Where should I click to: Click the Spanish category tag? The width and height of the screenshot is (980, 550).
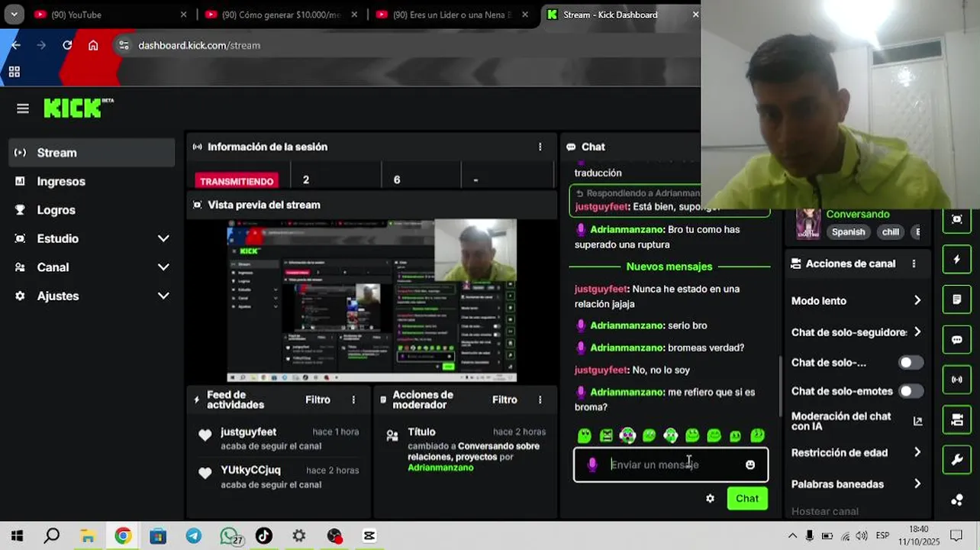click(x=848, y=232)
